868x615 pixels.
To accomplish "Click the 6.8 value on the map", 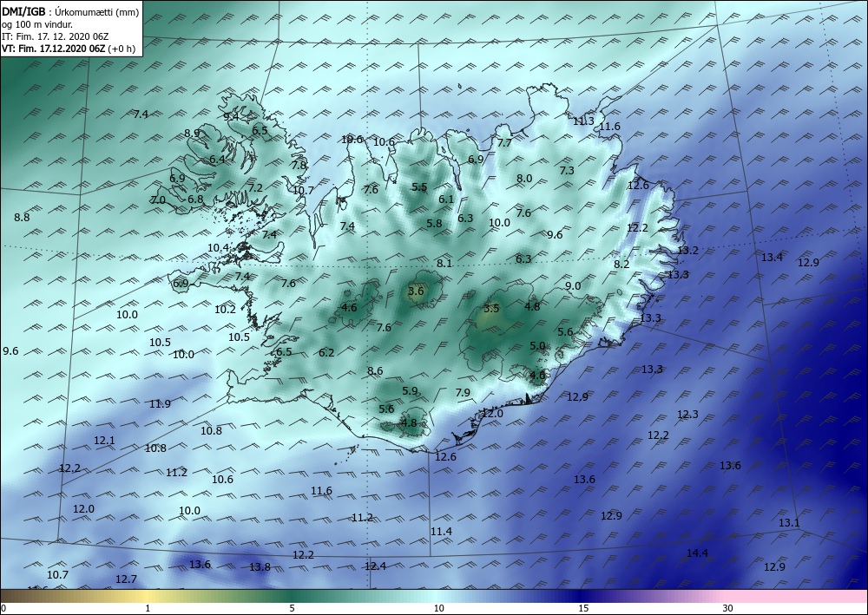I will click(195, 200).
